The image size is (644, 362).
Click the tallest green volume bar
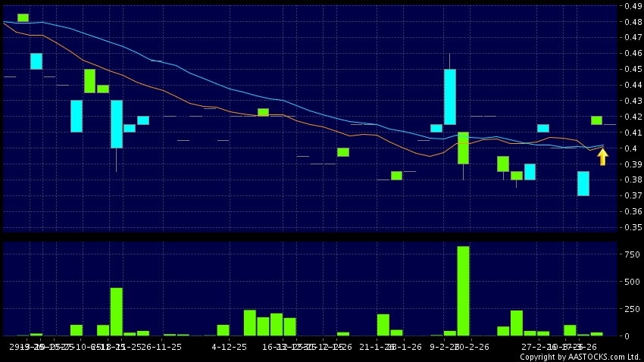coord(463,291)
